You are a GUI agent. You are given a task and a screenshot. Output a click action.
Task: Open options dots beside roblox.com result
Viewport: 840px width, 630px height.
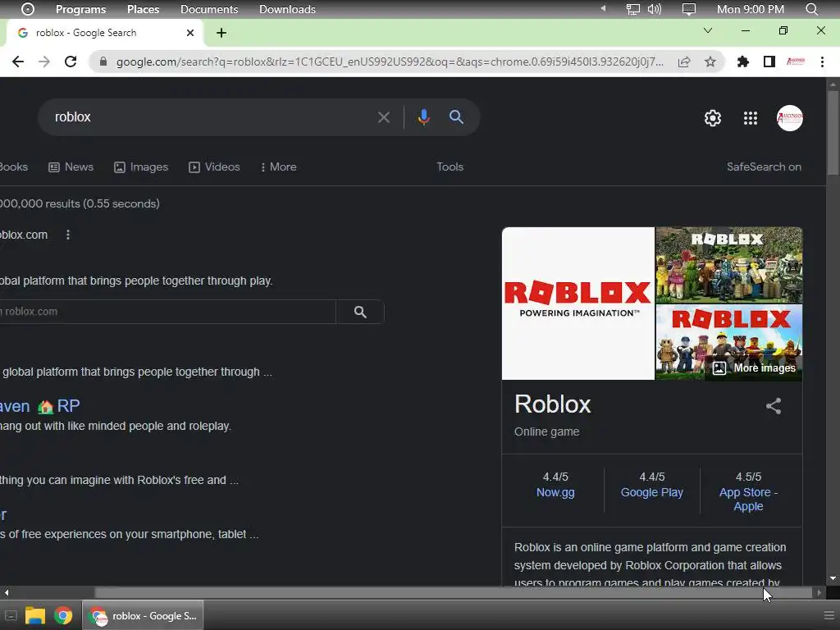(67, 235)
